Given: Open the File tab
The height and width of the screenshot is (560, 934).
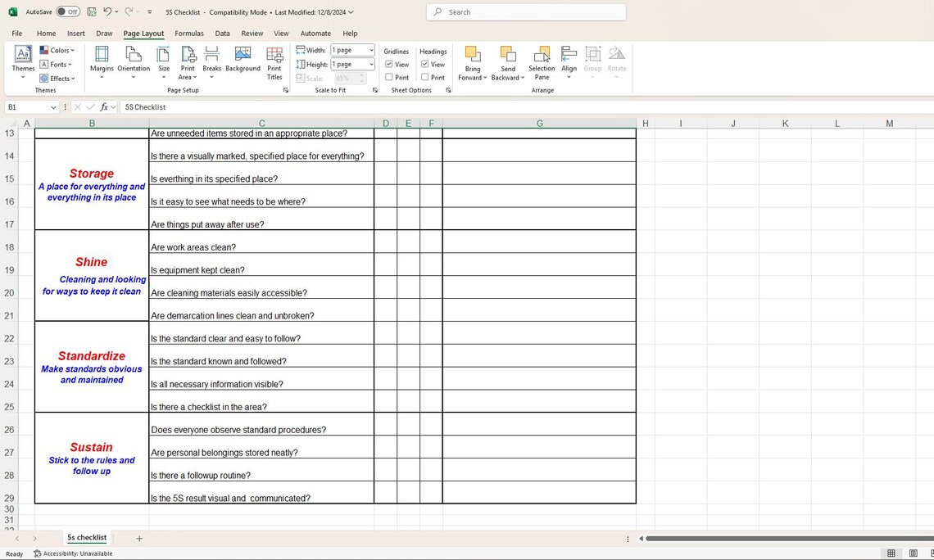Looking at the screenshot, I should pyautogui.click(x=17, y=34).
